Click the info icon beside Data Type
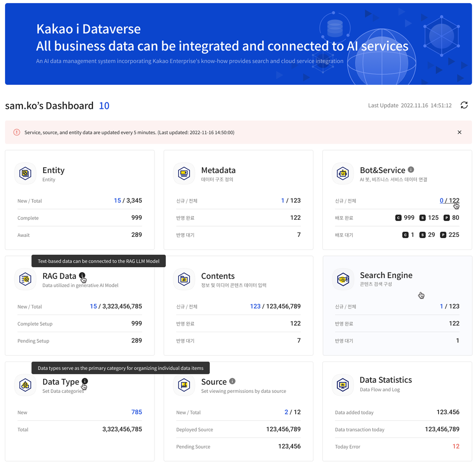Viewport: 476px width, 465px height. (85, 381)
